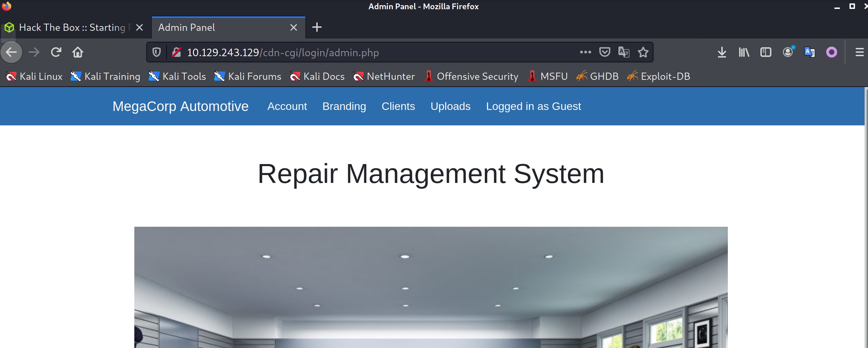Screen dimensions: 868x348
Task: Open Kali Tools bookmark
Action: (177, 76)
